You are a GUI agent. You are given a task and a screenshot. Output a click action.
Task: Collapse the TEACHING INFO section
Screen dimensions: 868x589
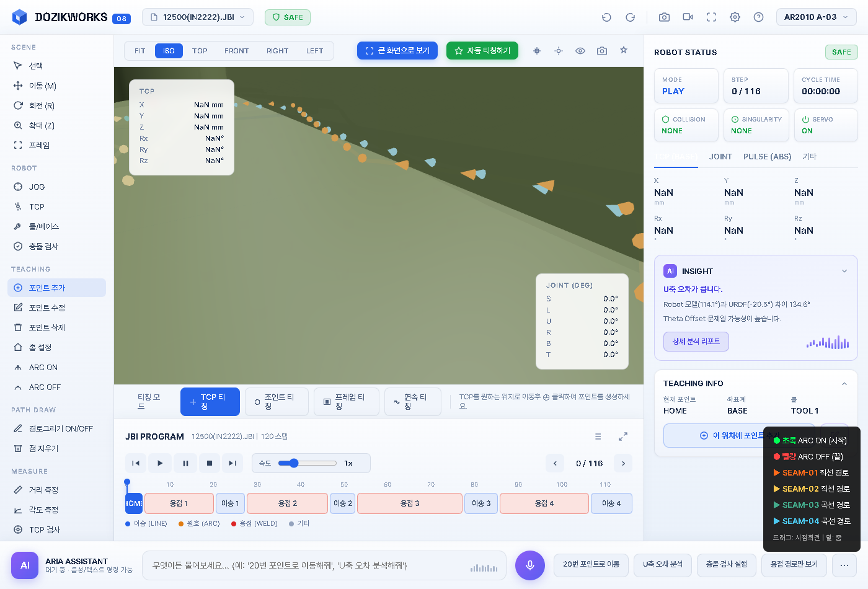tap(844, 384)
